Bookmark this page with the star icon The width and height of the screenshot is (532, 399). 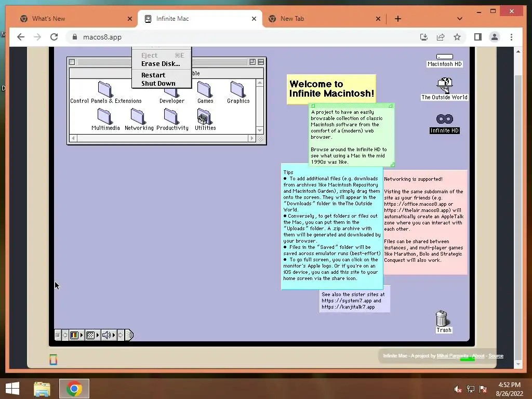tap(457, 37)
